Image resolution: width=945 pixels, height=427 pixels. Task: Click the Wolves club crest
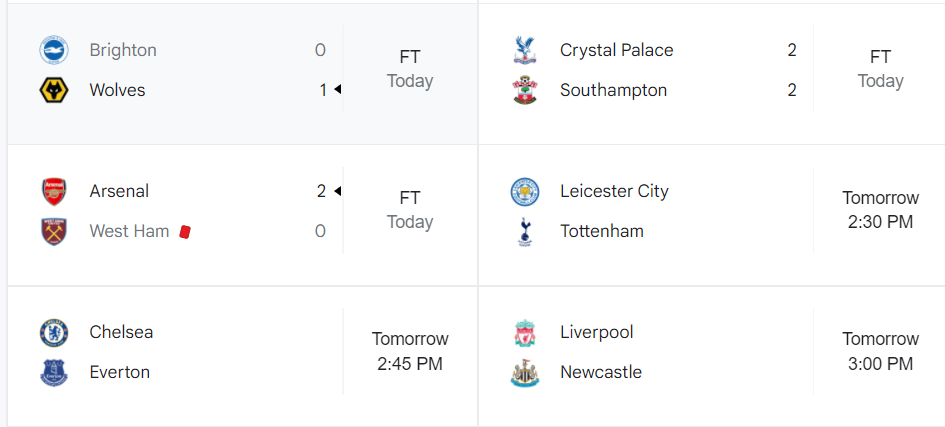54,90
